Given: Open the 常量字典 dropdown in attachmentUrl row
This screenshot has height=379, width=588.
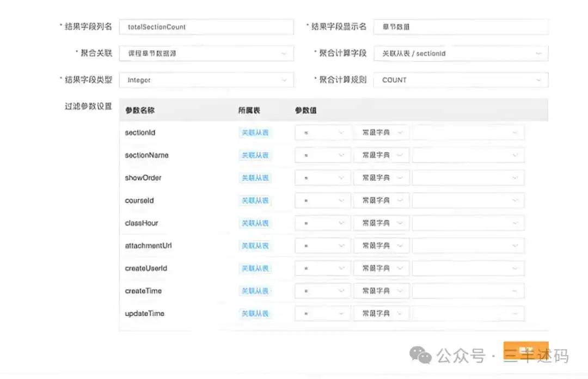Looking at the screenshot, I should [x=381, y=246].
